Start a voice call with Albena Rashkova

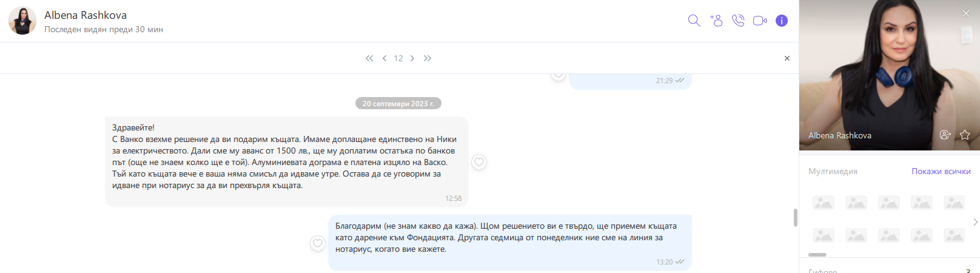point(738,21)
